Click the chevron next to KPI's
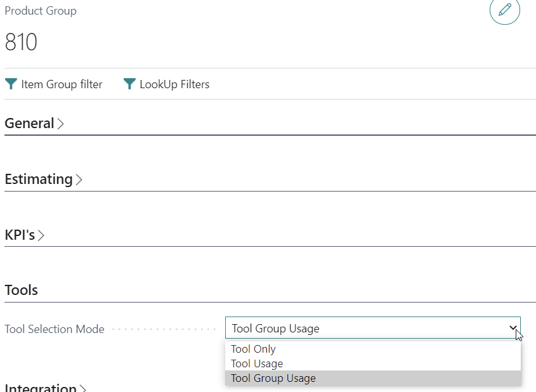The image size is (536, 392). click(41, 236)
